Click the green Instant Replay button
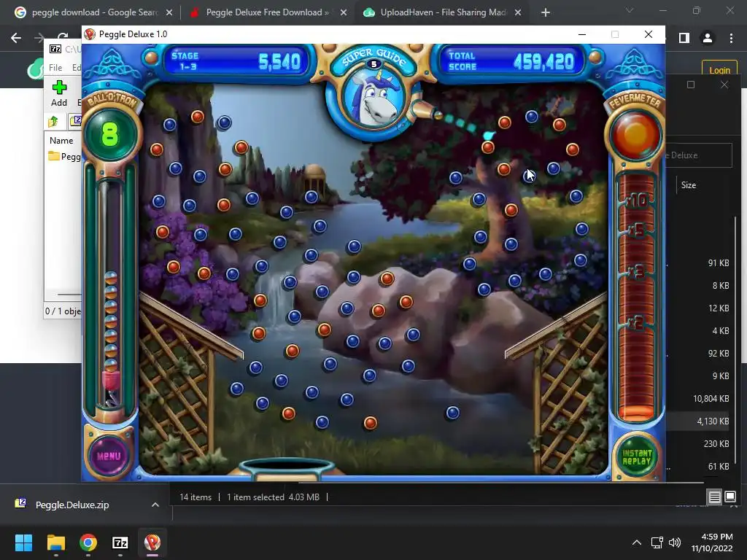This screenshot has height=560, width=747. point(636,456)
